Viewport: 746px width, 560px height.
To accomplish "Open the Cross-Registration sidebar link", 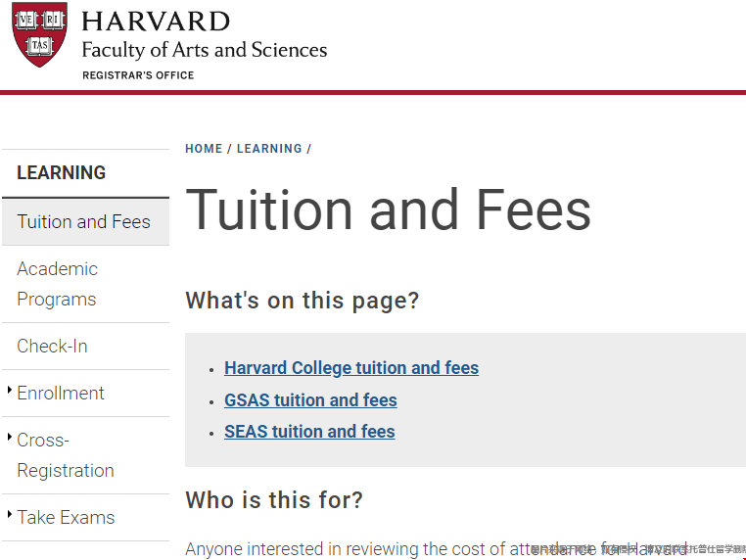I will click(65, 455).
